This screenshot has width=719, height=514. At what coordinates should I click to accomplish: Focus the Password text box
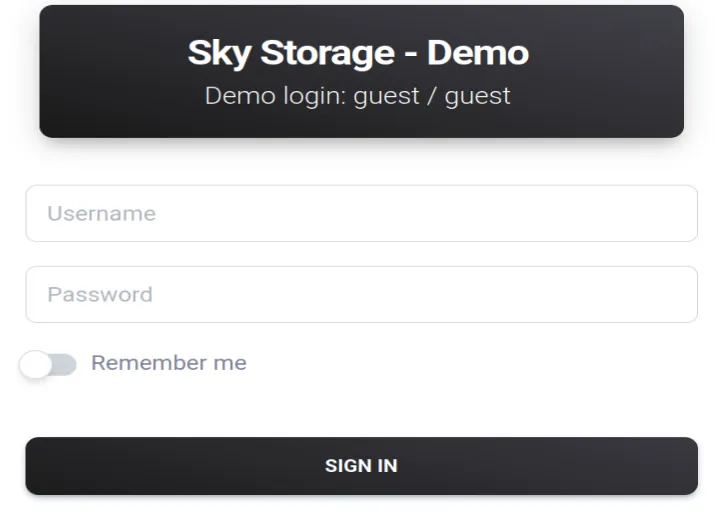[x=360, y=294]
